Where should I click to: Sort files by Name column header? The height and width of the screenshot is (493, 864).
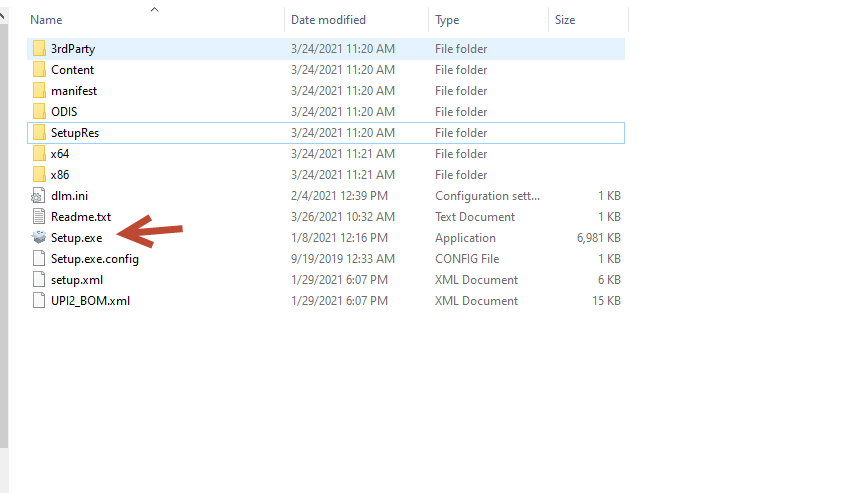47,20
